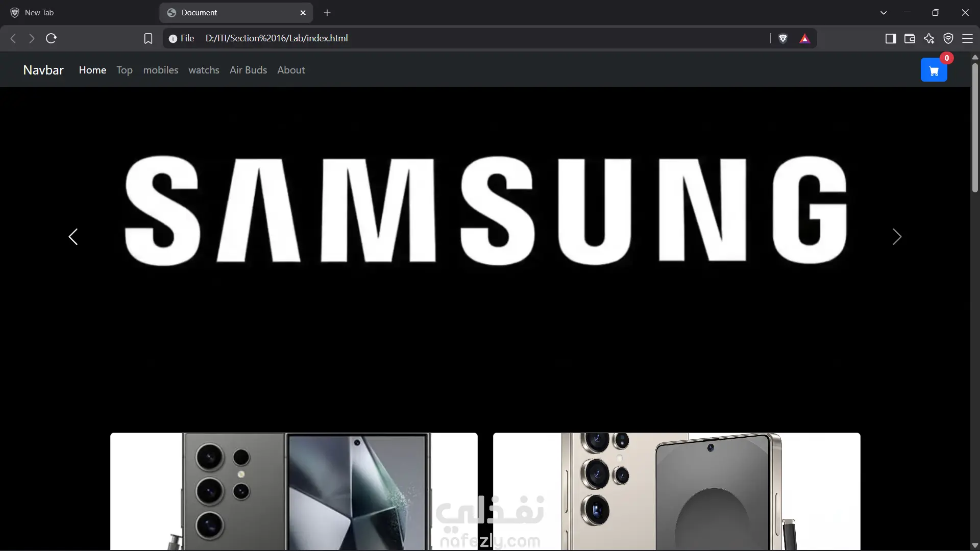Open the About page link

[x=291, y=70]
